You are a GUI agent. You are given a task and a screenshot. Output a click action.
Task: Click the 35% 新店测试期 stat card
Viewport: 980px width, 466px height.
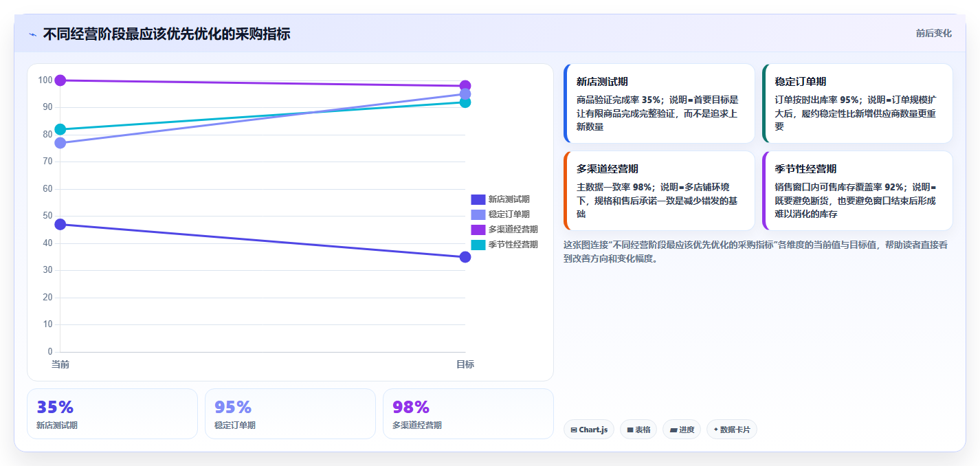(x=113, y=414)
